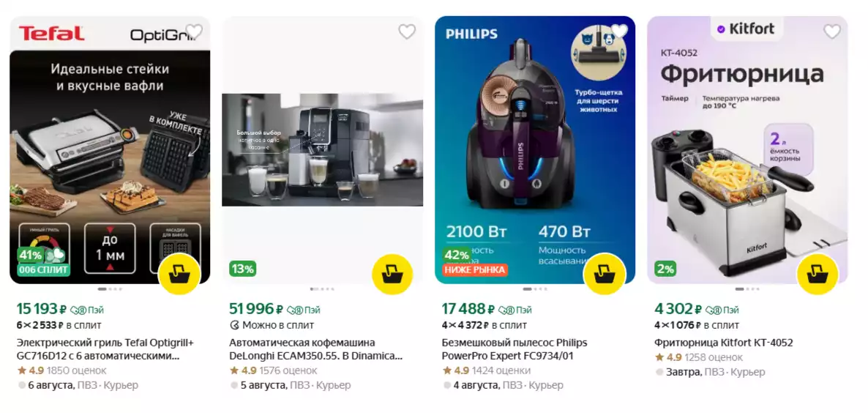Click the 006 СПЛИТ badge on Tefal card
This screenshot has width=868, height=413.
[x=43, y=269]
